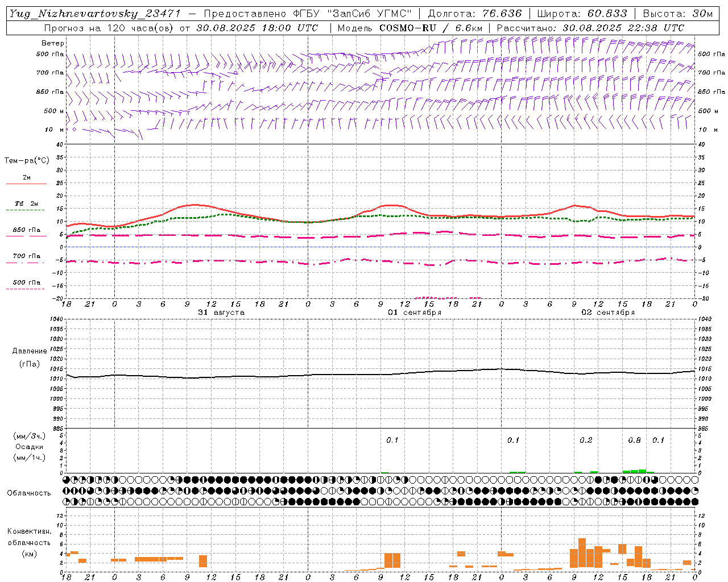728x582 pixels.
Task: Click the "0.2" precipitation amount value
Action: [x=586, y=440]
